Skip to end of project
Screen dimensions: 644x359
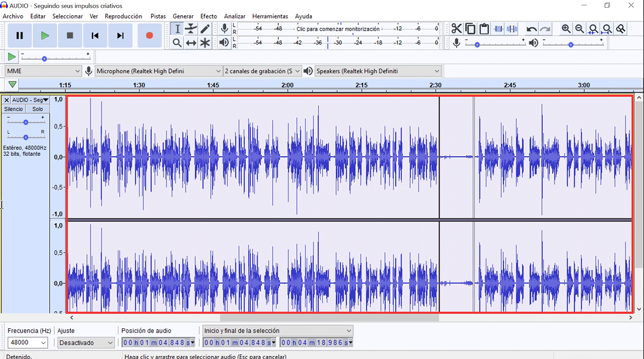[120, 35]
